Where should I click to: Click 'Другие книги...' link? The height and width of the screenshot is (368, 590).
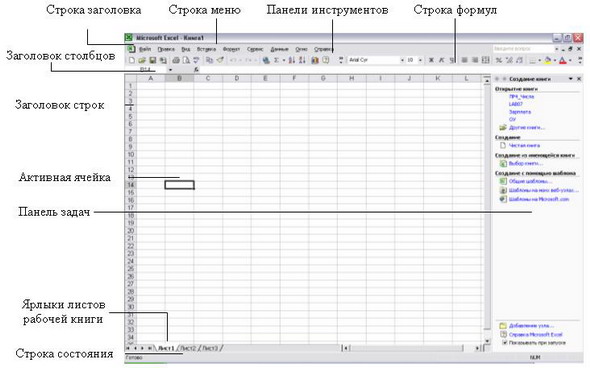526,128
